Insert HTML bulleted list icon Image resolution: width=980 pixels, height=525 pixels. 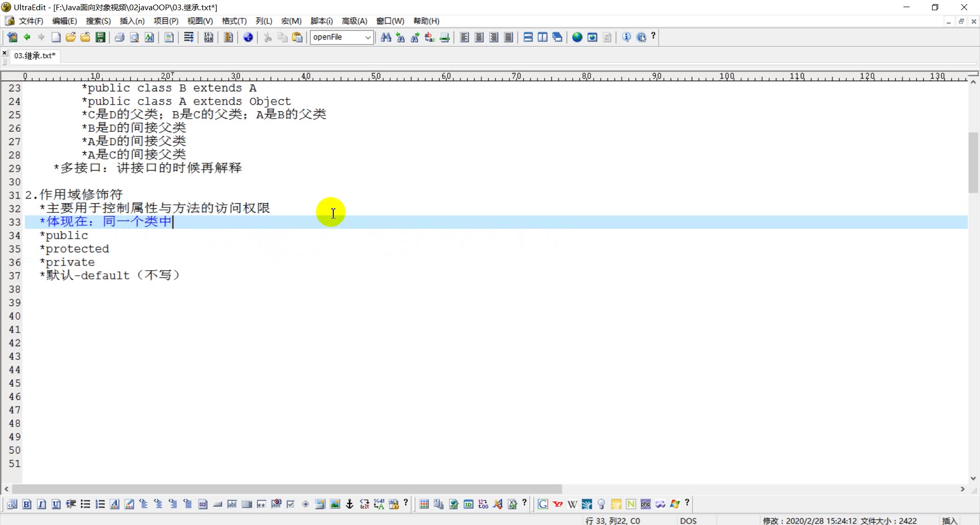point(85,504)
